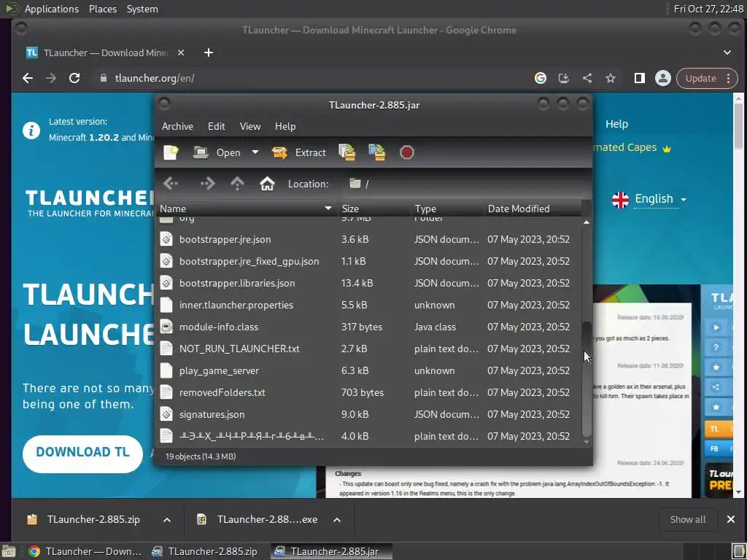Open the System menu in the top panel
Screen dimensions: 747x560
[x=142, y=9]
